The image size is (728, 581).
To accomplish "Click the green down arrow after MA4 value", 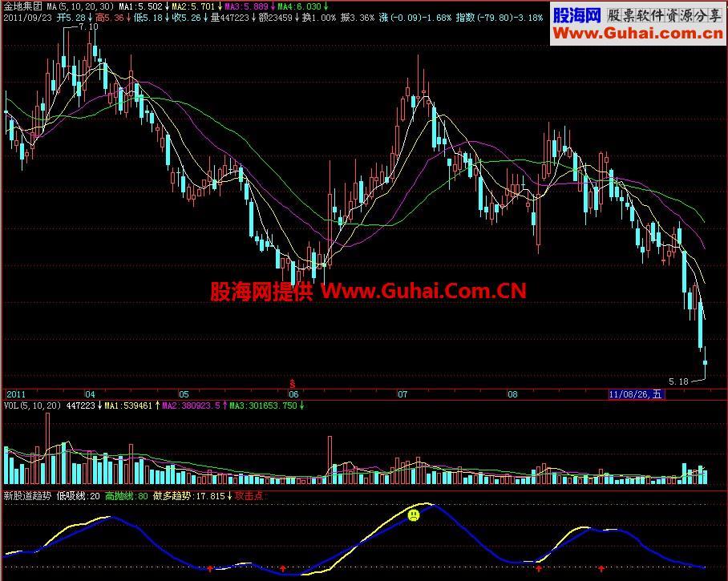I will (326, 6).
